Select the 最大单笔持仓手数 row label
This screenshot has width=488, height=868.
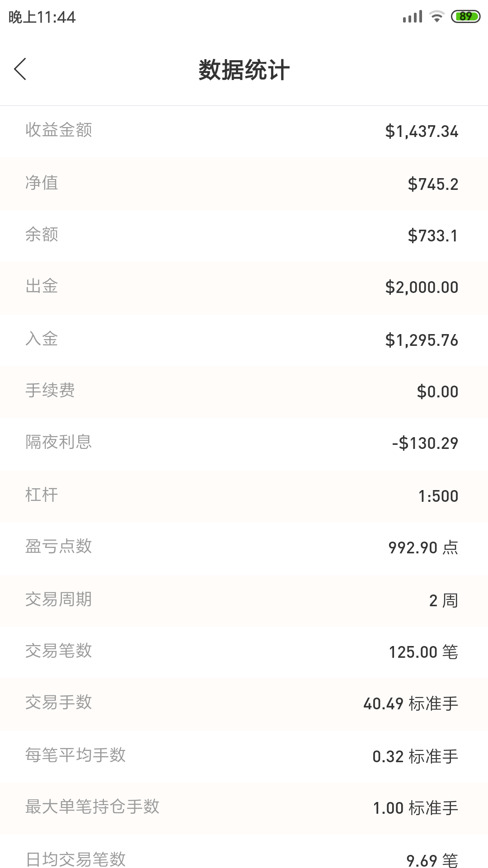[92, 807]
